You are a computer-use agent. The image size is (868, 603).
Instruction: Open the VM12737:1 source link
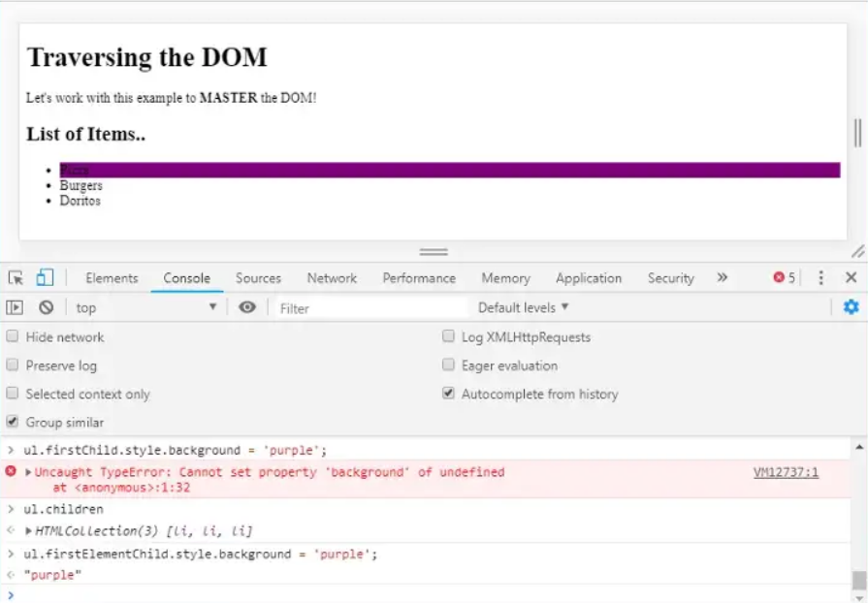[x=786, y=472]
